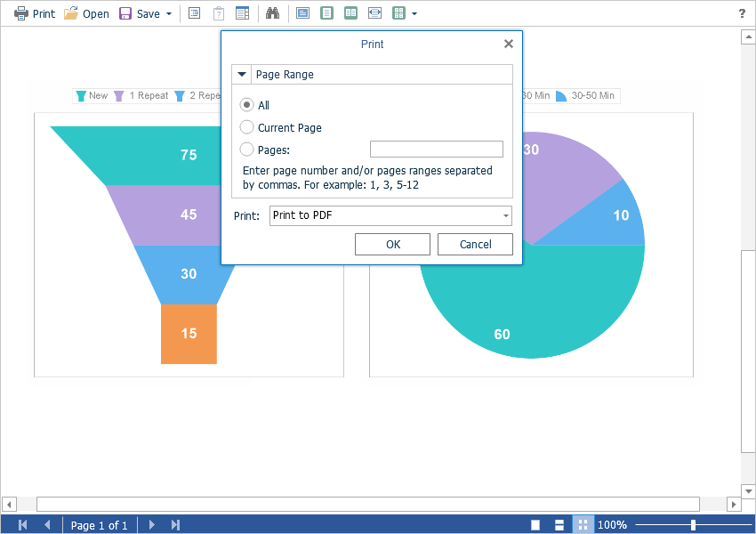Screen dimensions: 756x534
Task: Click the New legend item
Action: pyautogui.click(x=92, y=95)
